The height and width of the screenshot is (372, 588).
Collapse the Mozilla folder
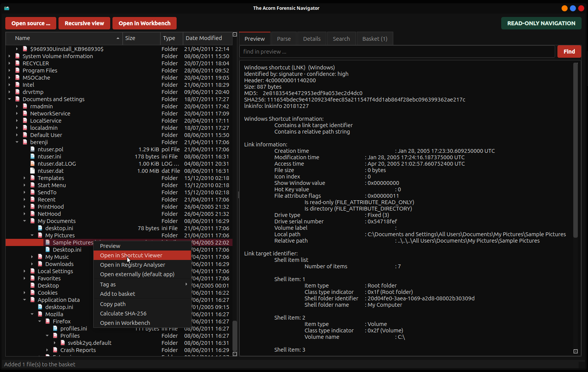coord(32,314)
